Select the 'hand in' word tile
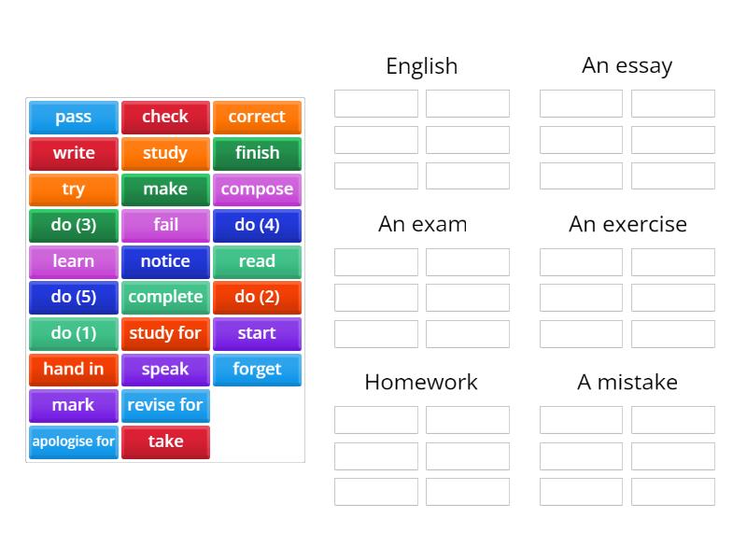Image resolution: width=747 pixels, height=560 pixels. point(73,370)
